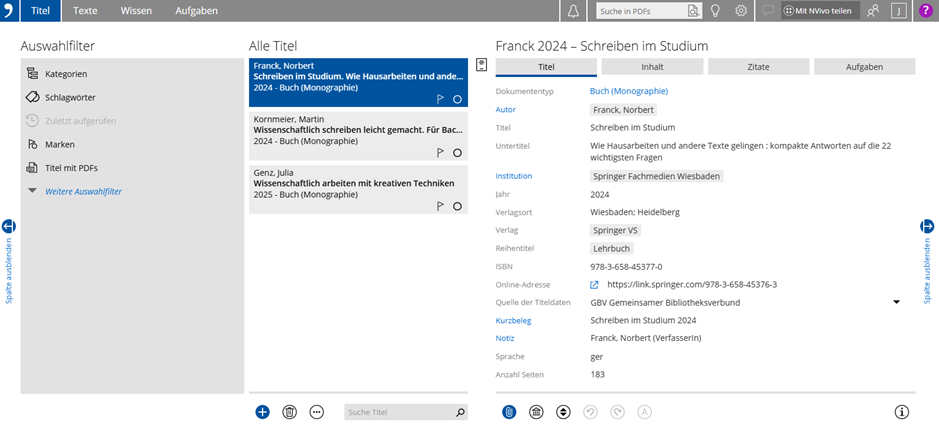Click the Suche Titel search field
Screen dimensions: 939x432
[398, 411]
